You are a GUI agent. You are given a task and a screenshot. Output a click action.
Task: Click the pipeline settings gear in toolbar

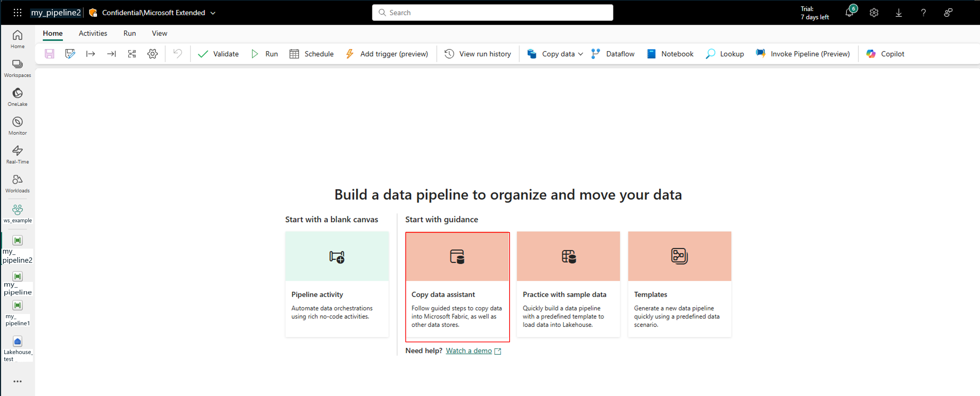pyautogui.click(x=152, y=54)
